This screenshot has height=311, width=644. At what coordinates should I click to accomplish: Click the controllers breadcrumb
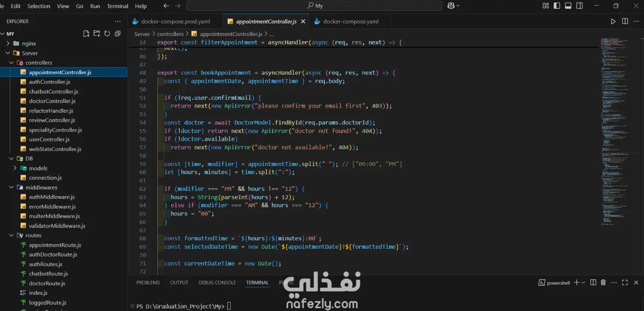[x=170, y=34]
